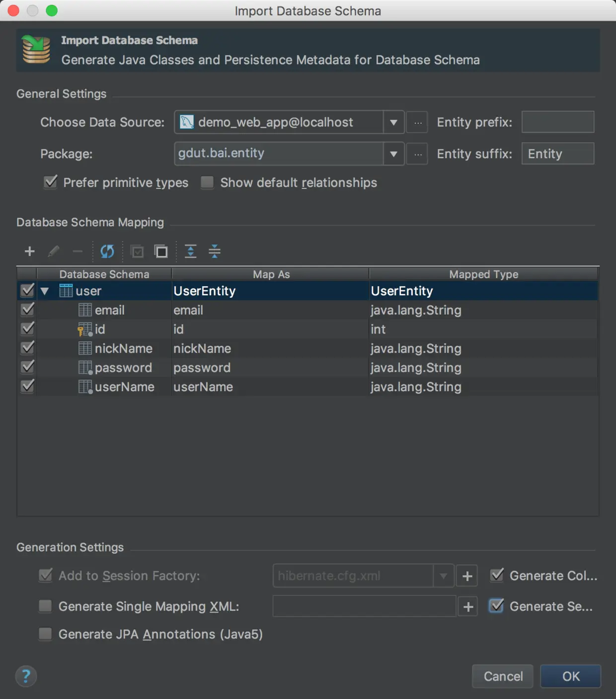616x699 pixels.
Task: Enable Show default relationships
Action: (207, 182)
